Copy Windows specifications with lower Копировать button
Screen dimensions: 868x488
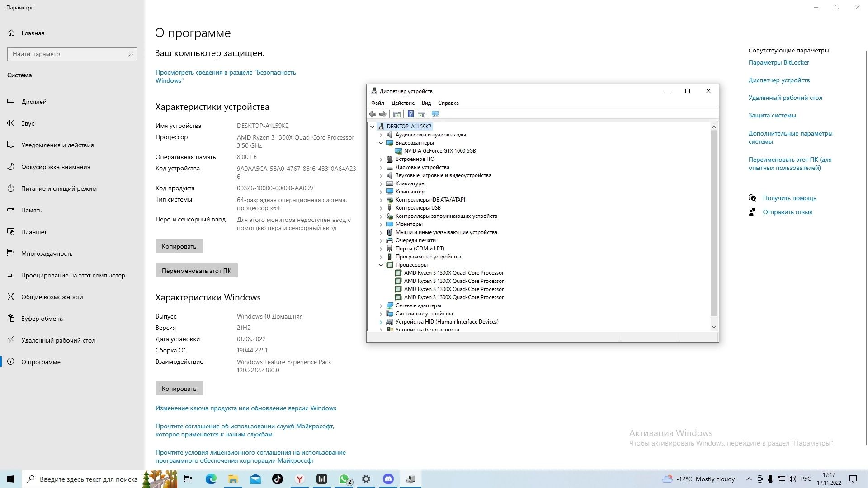point(179,389)
